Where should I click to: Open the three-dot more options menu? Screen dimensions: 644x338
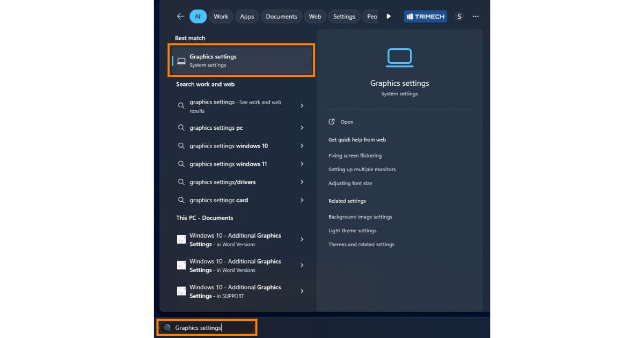[x=475, y=17]
